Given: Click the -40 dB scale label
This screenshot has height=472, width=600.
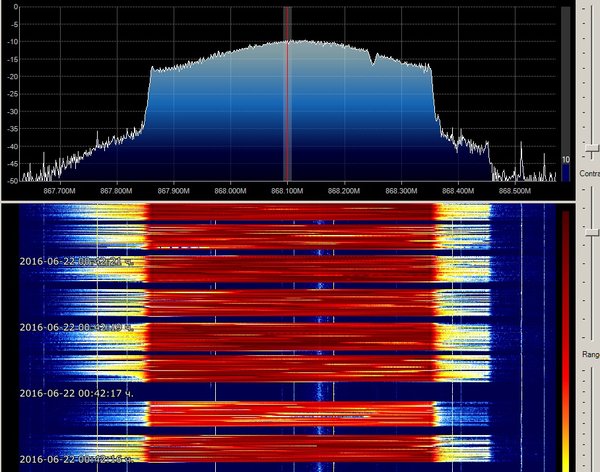Looking at the screenshot, I should pos(12,146).
